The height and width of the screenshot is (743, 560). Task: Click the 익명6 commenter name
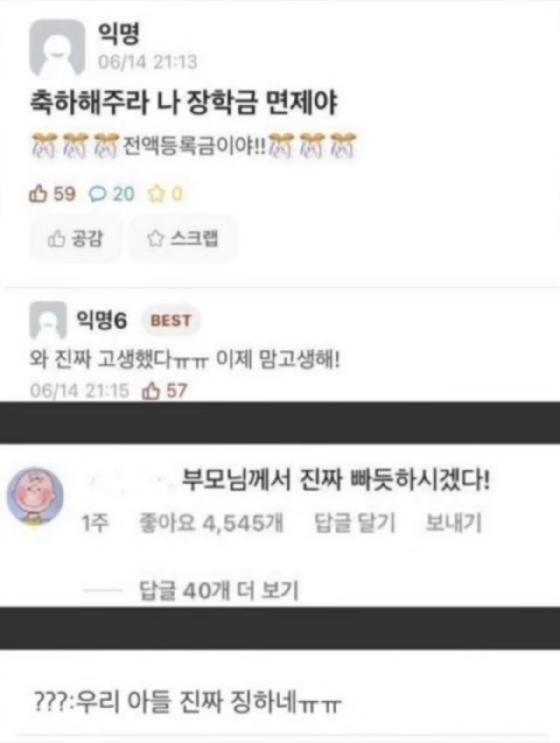101,321
